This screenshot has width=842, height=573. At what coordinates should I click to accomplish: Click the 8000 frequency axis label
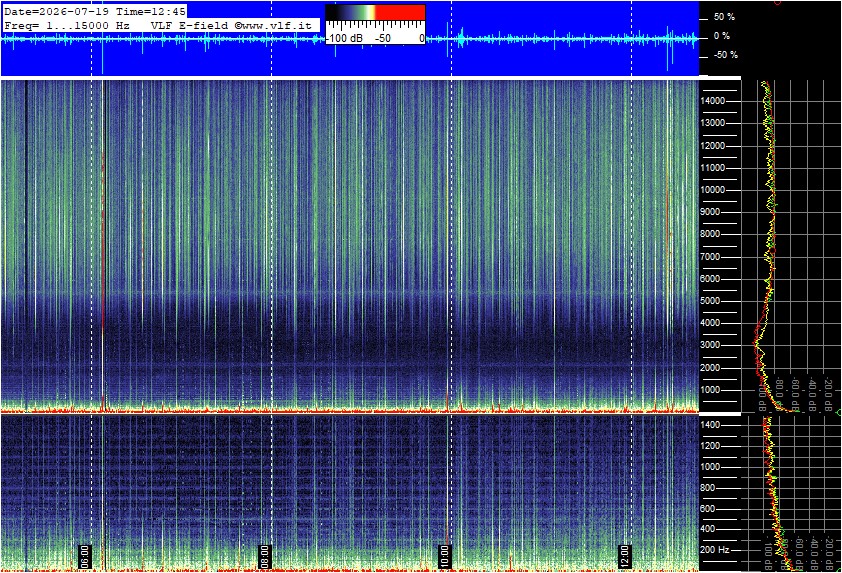(x=710, y=234)
